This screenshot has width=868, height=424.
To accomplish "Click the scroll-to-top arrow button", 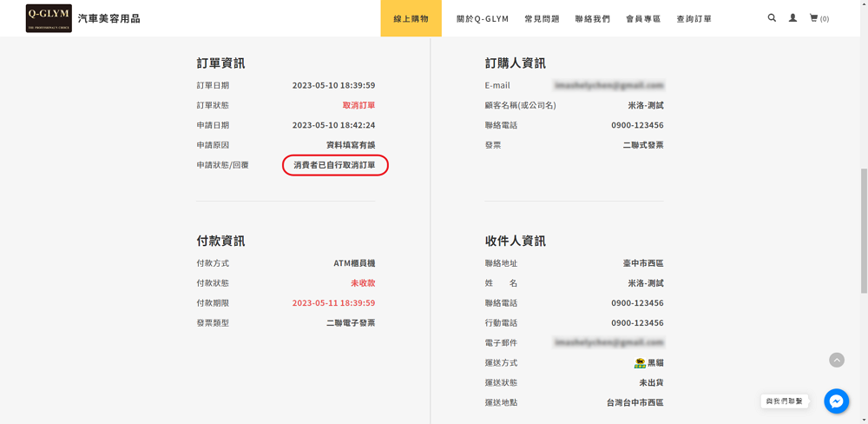I will pos(836,360).
